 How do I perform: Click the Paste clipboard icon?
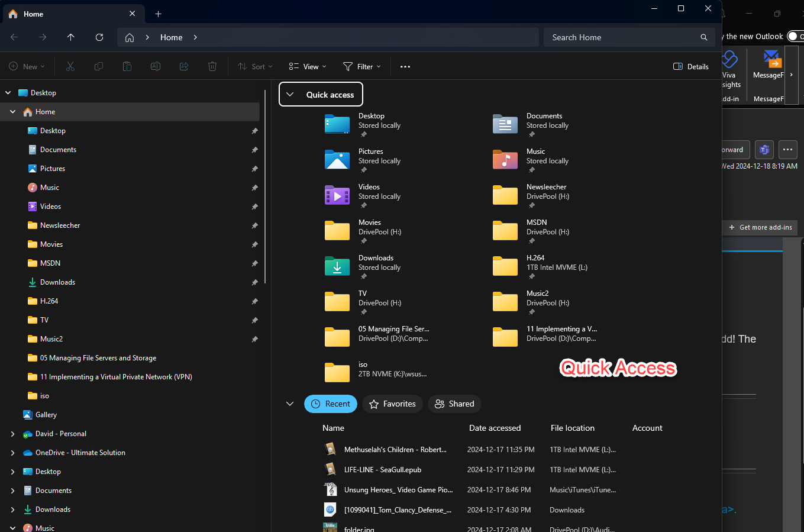127,67
